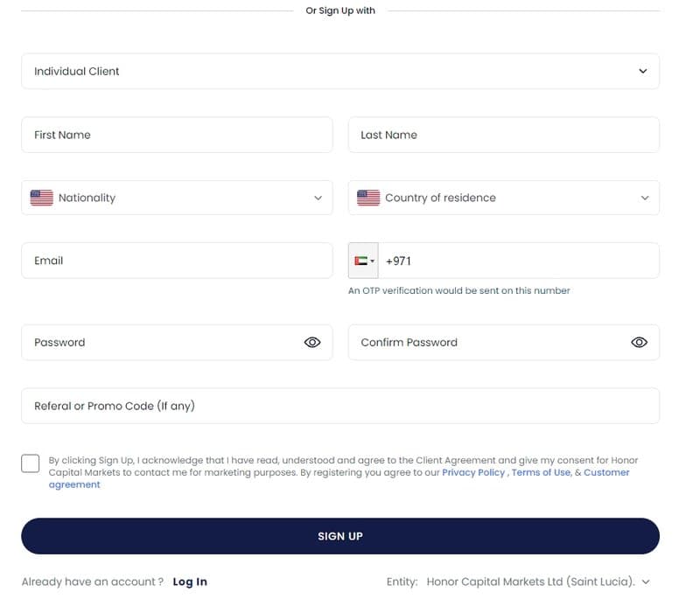Open the Country of residence dropdown
700x599 pixels.
[x=504, y=198]
